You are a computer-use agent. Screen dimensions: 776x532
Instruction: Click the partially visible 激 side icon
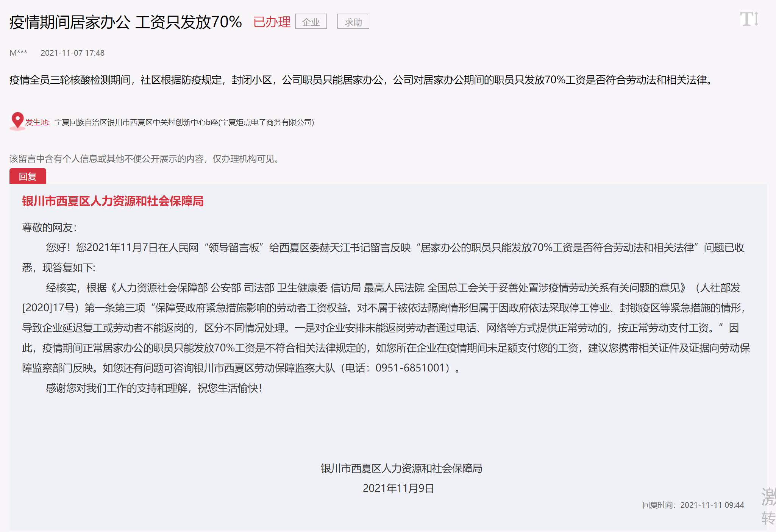768,497
